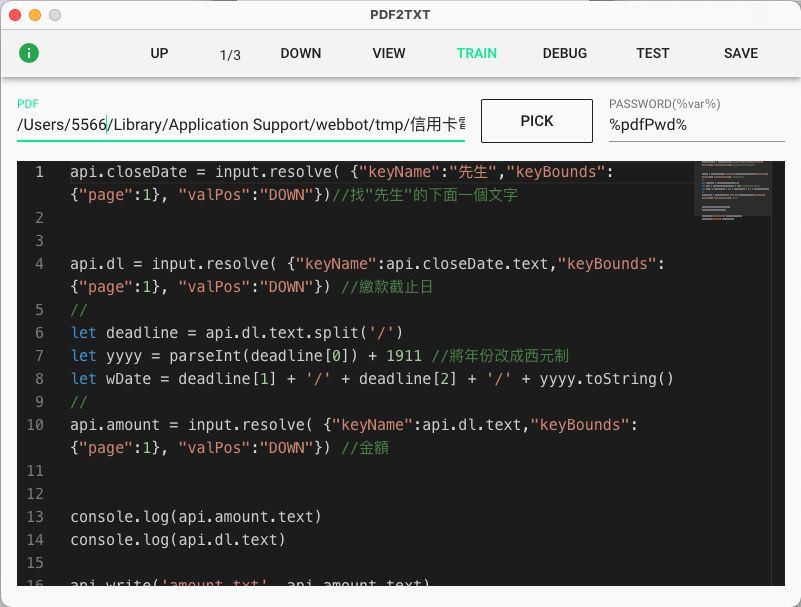Click the PASSWORD field with %pdfPwd%
This screenshot has height=607, width=801.
(x=696, y=125)
